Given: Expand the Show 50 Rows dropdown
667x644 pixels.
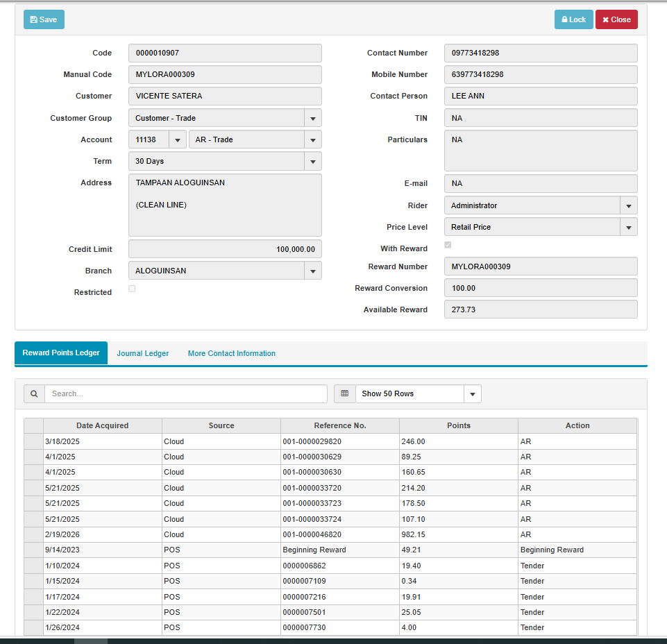Looking at the screenshot, I should pos(472,394).
